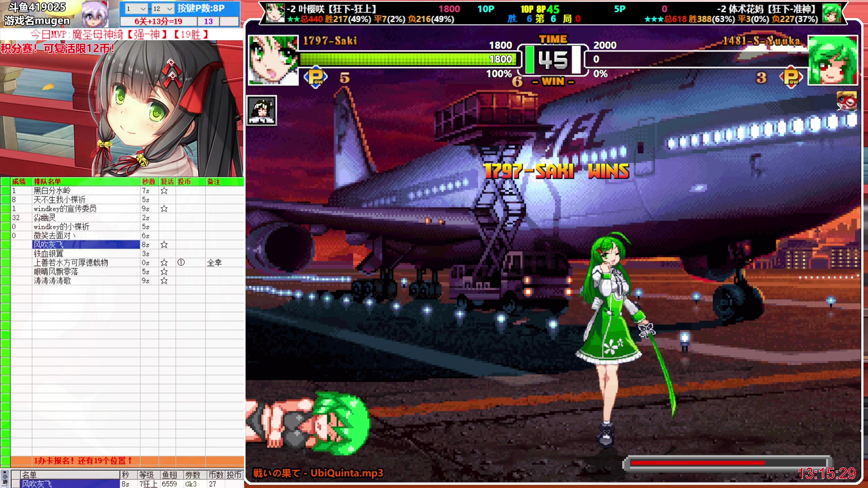The height and width of the screenshot is (488, 868).
Task: Click Saki's green health bar
Action: pos(409,59)
